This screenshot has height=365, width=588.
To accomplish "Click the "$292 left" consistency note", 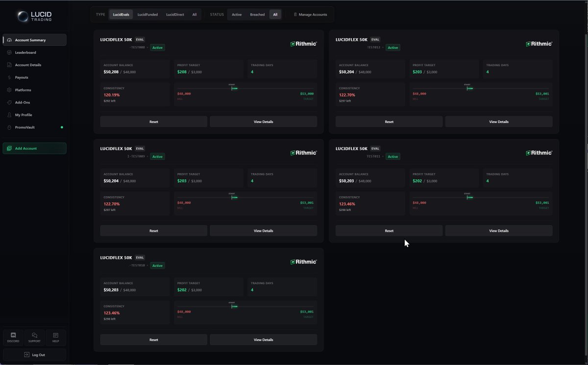I will 109,101.
